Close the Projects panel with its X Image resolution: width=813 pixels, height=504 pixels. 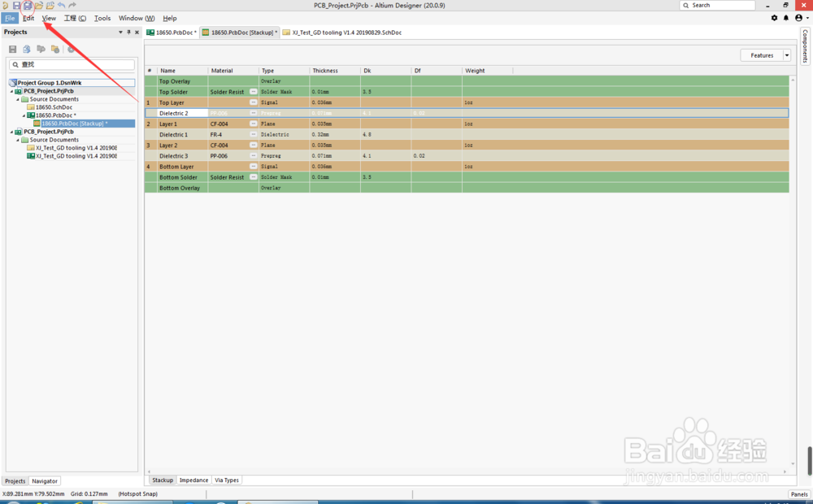(137, 33)
